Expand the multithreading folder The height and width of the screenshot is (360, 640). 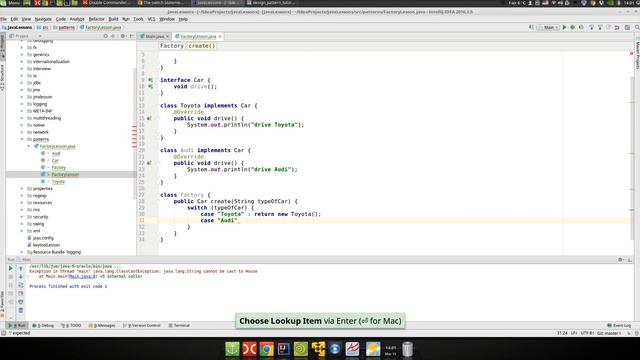(22, 118)
